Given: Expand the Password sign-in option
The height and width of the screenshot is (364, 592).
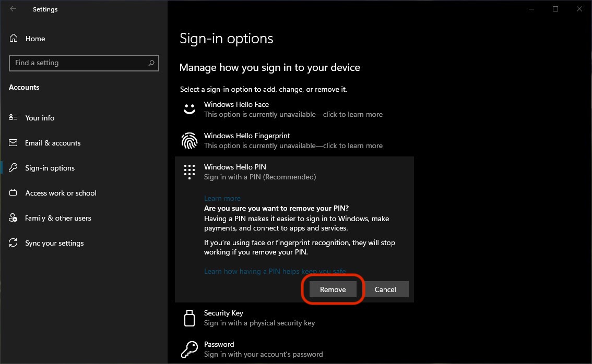Looking at the screenshot, I should pyautogui.click(x=294, y=349).
